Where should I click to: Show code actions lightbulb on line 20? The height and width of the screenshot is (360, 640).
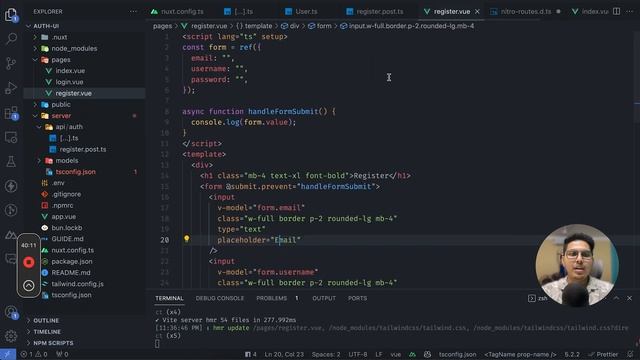pyautogui.click(x=187, y=239)
